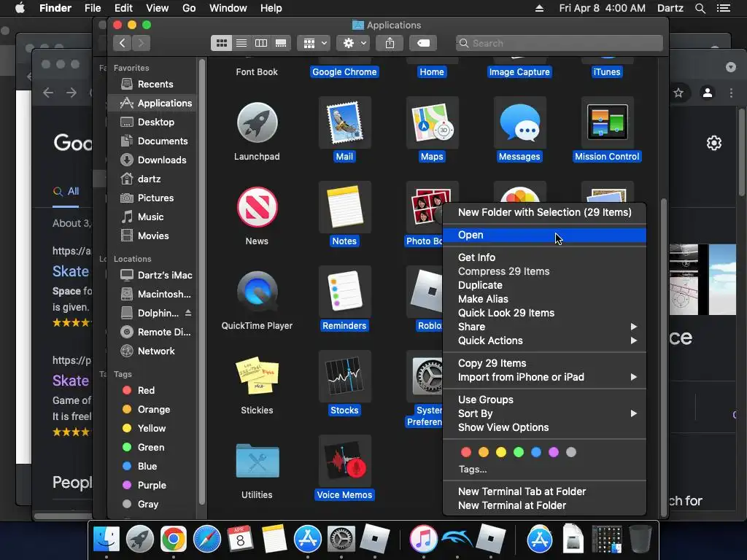
Task: Select the Stocks app icon
Action: click(344, 376)
